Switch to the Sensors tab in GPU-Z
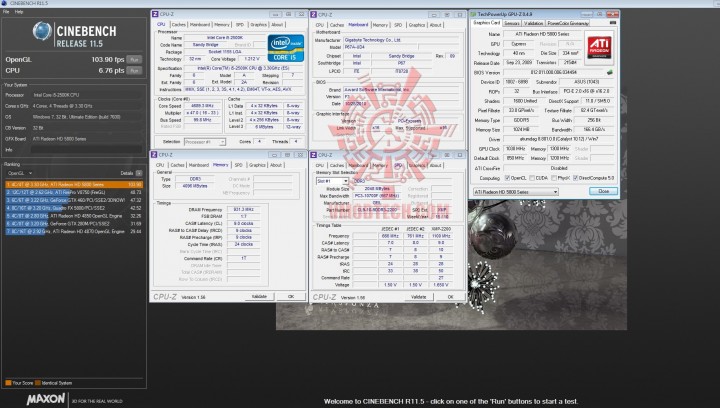 (512, 23)
